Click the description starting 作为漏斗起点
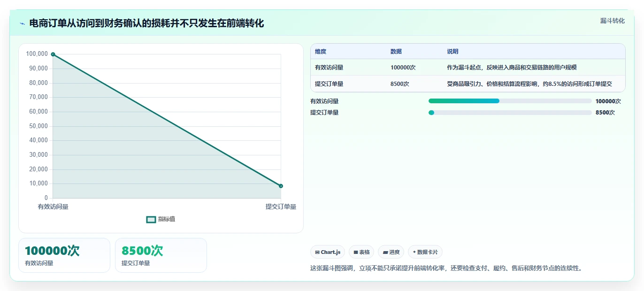This screenshot has height=291, width=644. 512,68
